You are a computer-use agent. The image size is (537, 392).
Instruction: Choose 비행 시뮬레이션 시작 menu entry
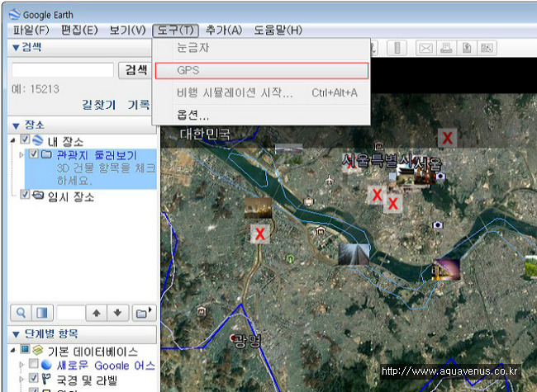click(262, 92)
